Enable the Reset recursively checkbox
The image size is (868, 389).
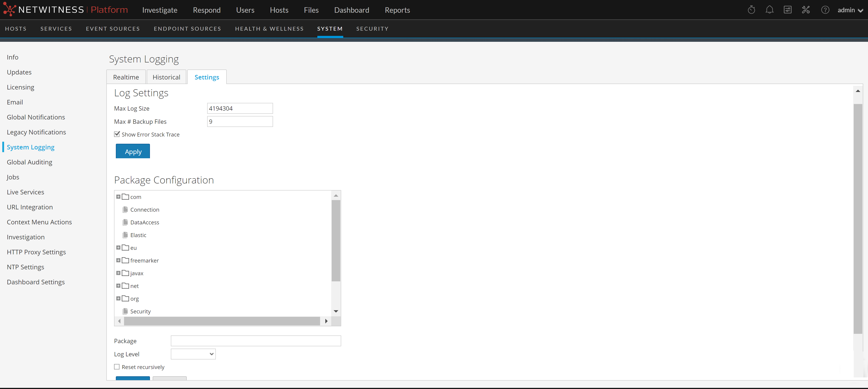(x=117, y=367)
